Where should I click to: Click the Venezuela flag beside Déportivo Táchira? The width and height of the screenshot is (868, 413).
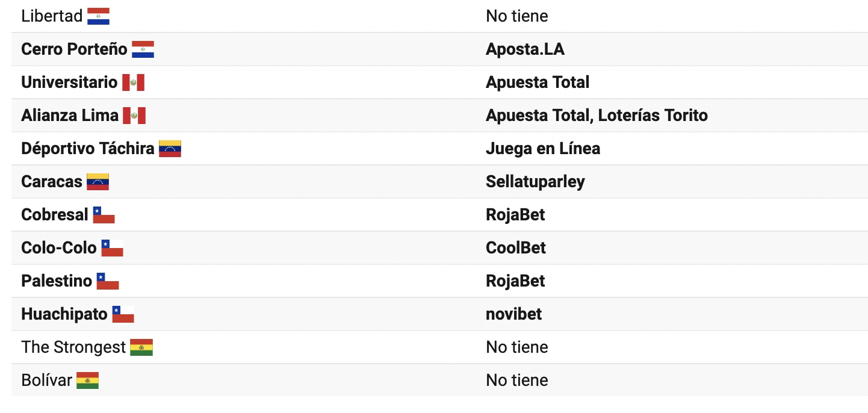[x=170, y=149]
